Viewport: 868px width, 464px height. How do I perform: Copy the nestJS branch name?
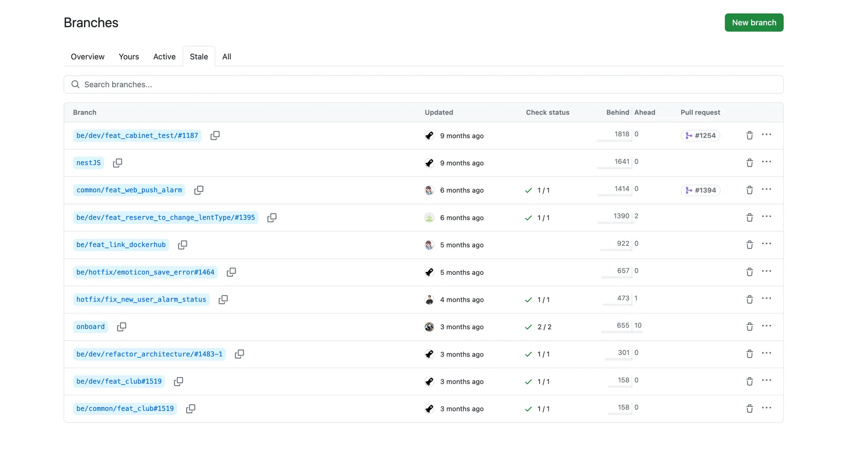coord(117,163)
